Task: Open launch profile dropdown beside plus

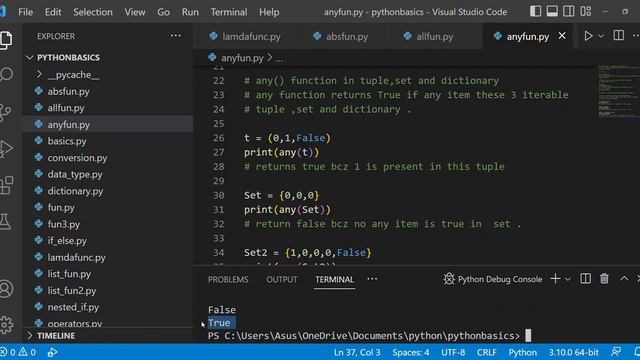Action: pyautogui.click(x=568, y=279)
